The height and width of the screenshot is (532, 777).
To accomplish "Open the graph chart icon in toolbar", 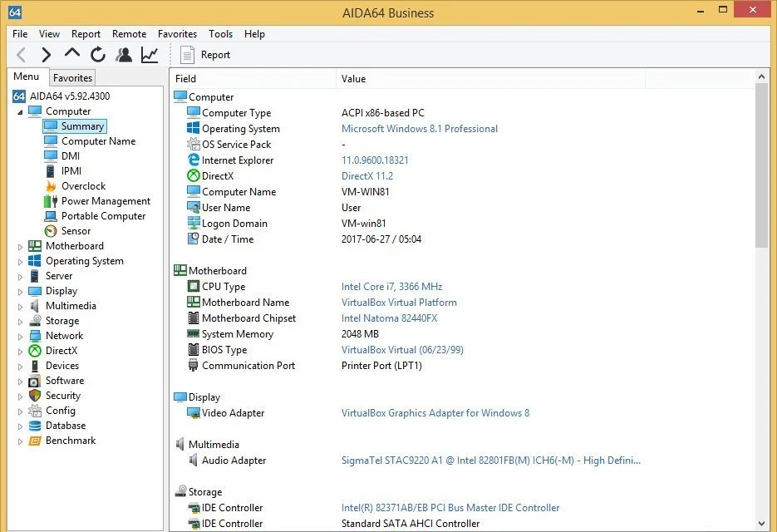I will click(149, 55).
